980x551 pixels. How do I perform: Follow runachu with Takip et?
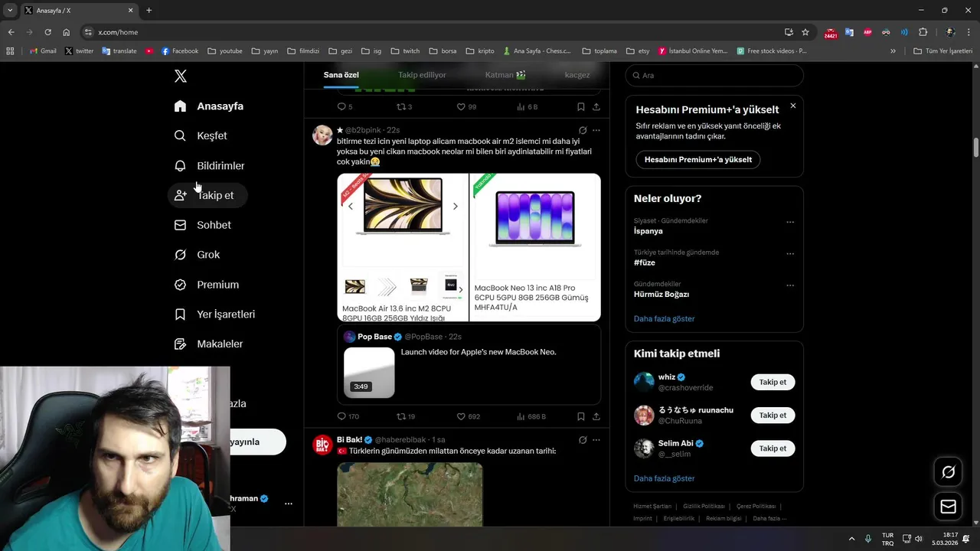point(773,416)
